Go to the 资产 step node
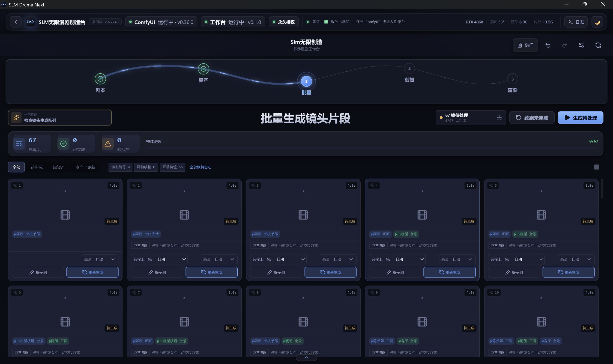The width and height of the screenshot is (613, 364). click(203, 69)
